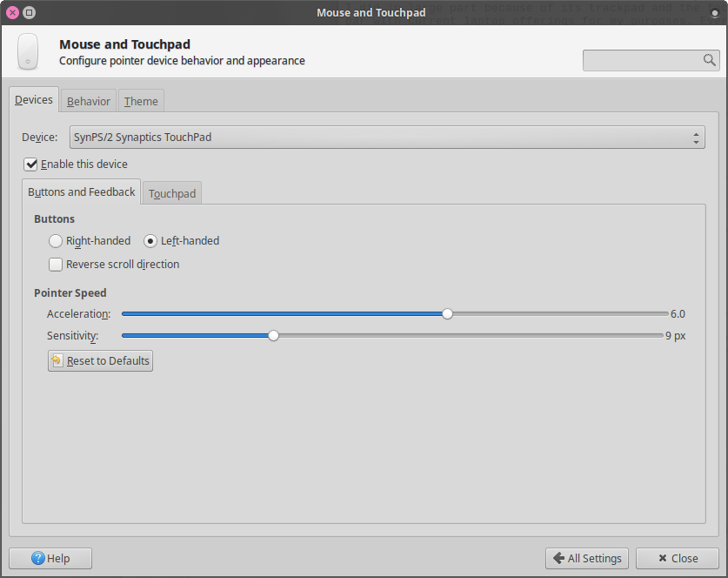
Task: Click the Acceleration slider track near maximum
Action: 662,313
